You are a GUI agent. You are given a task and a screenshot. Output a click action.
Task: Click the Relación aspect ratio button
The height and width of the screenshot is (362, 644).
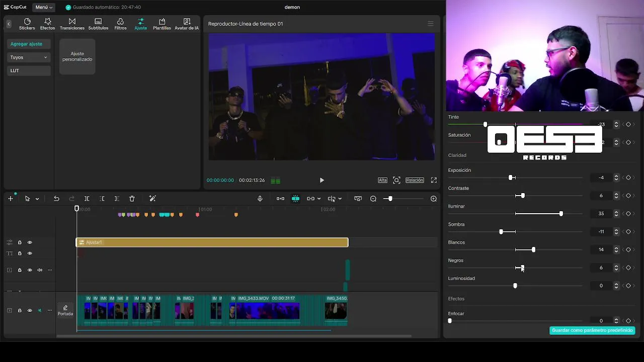tap(415, 180)
